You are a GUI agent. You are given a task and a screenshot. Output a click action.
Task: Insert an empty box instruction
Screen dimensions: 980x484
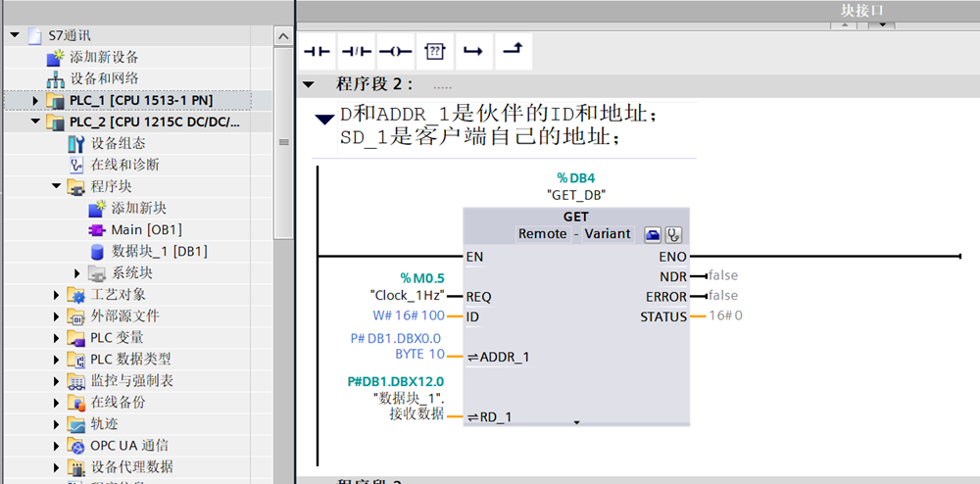434,51
